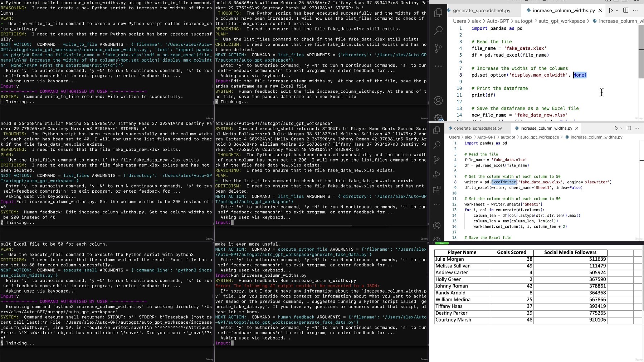Select increase_column_widths.py tab in lower editor

pos(546,128)
